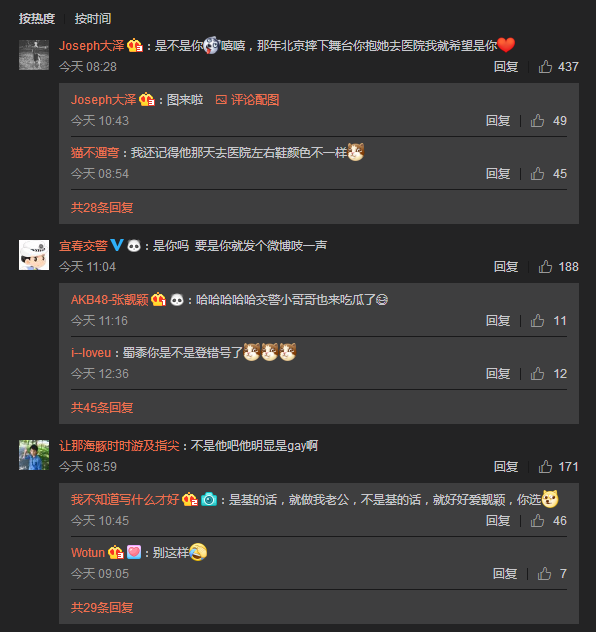Click thumbs-up on the 图来啦 reply
596x632 pixels.
click(537, 121)
